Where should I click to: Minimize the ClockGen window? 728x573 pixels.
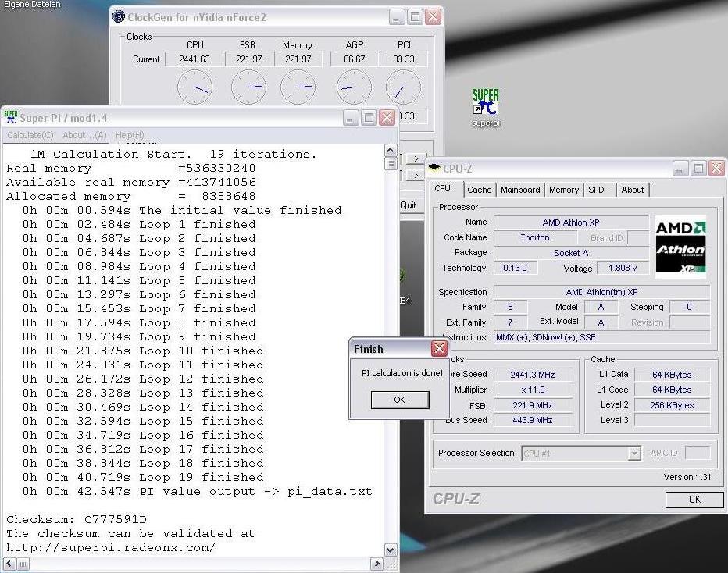397,17
